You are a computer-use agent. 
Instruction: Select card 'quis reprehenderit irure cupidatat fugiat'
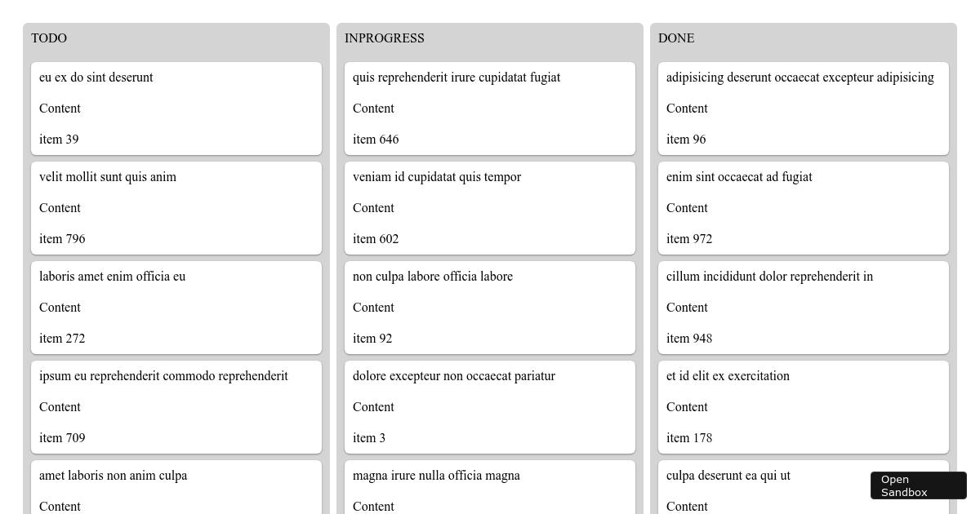pyautogui.click(x=490, y=108)
